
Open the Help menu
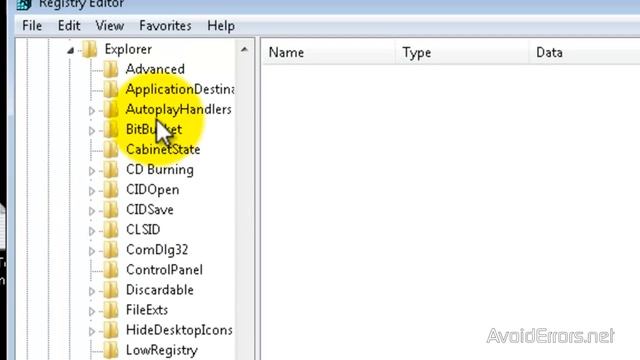click(221, 26)
